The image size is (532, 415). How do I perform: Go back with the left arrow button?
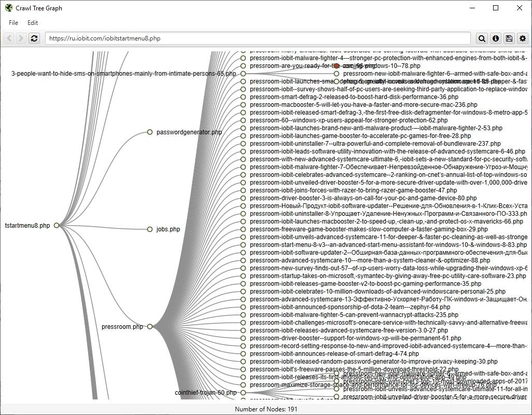(x=9, y=38)
